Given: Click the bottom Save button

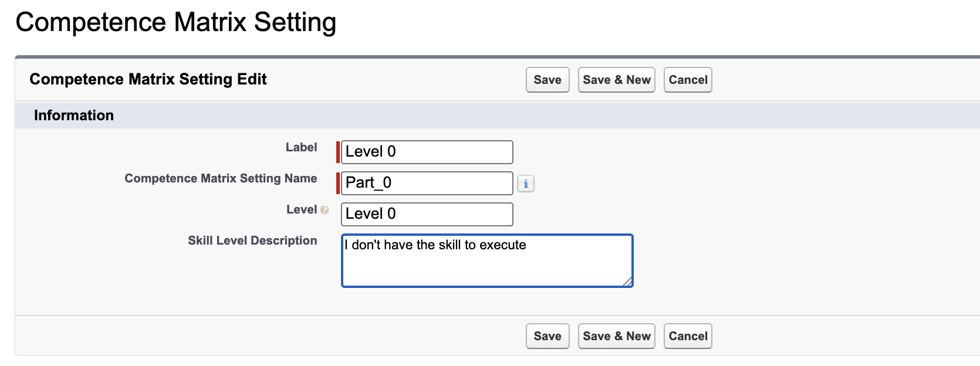Looking at the screenshot, I should (548, 336).
